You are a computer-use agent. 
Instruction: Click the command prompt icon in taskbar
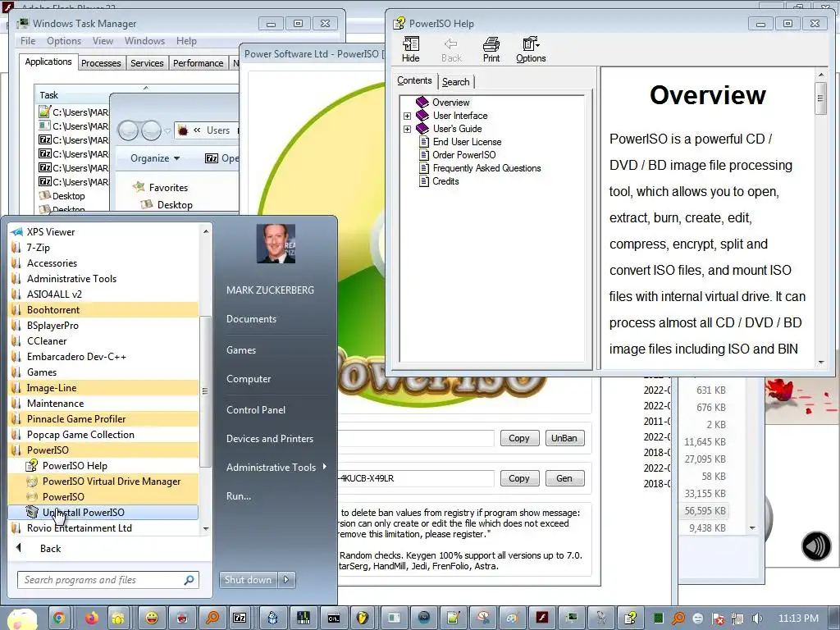[x=333, y=619]
